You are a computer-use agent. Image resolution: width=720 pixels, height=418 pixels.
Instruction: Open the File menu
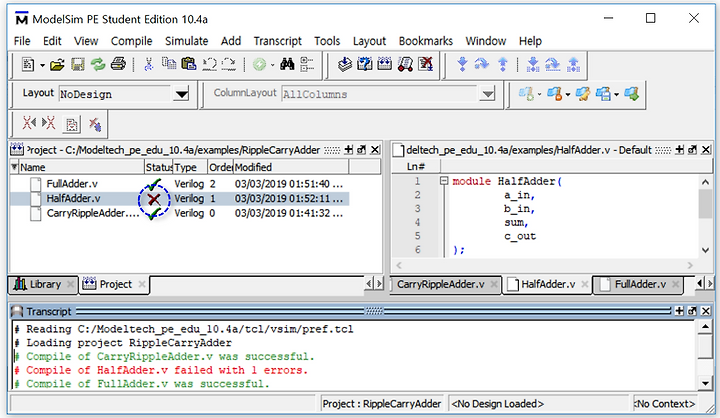tap(22, 41)
